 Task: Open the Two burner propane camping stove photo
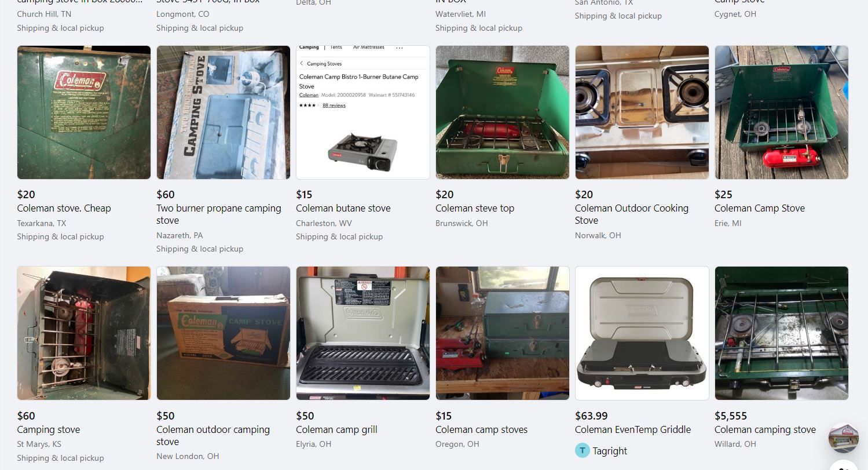pyautogui.click(x=224, y=112)
